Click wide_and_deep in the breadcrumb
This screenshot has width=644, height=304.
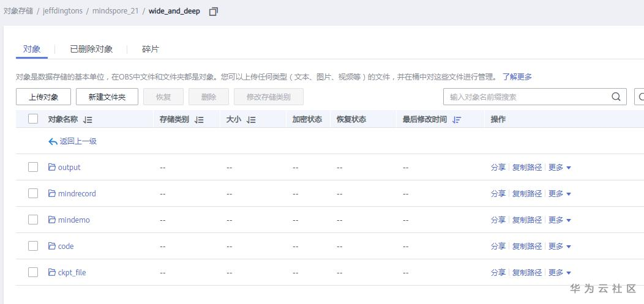pos(174,11)
